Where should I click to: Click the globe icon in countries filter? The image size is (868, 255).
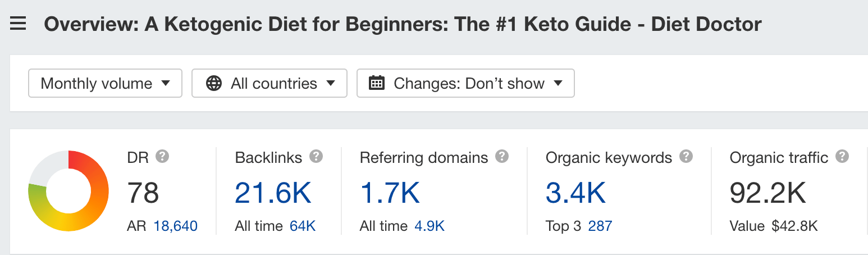click(214, 84)
